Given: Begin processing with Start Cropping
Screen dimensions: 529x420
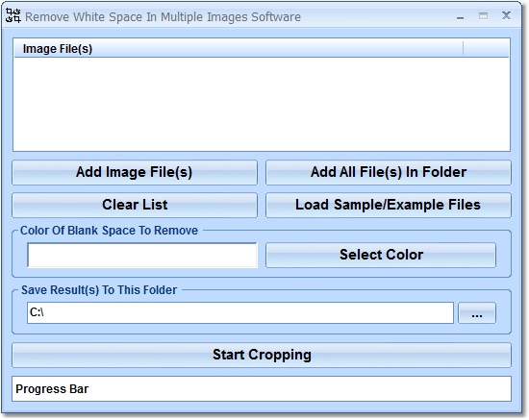Looking at the screenshot, I should [x=262, y=355].
